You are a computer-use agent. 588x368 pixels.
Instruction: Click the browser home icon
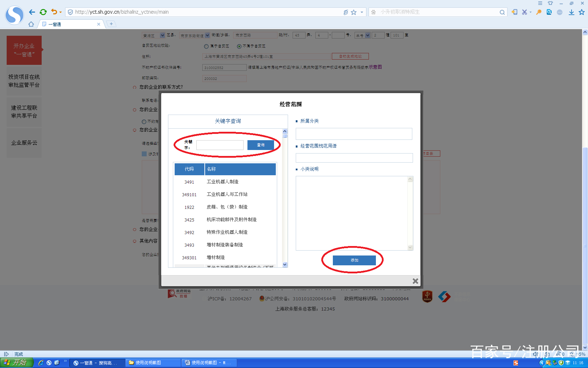point(31,24)
